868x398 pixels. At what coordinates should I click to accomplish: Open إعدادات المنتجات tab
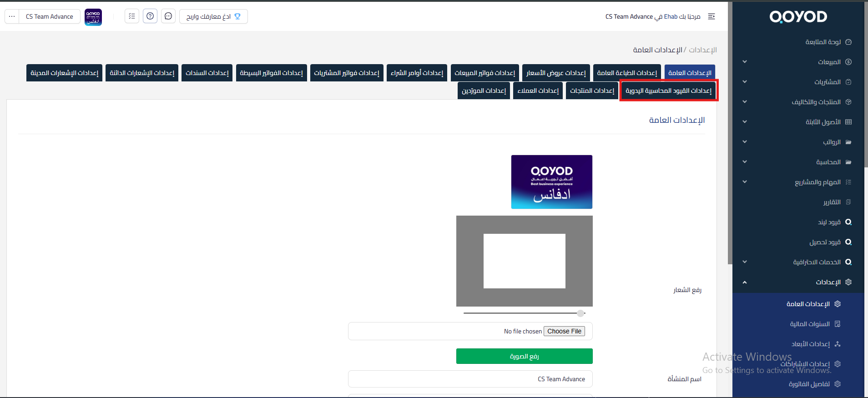(x=592, y=91)
